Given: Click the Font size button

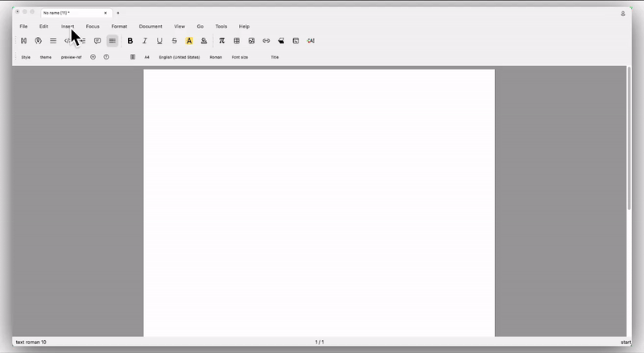Looking at the screenshot, I should 240,57.
